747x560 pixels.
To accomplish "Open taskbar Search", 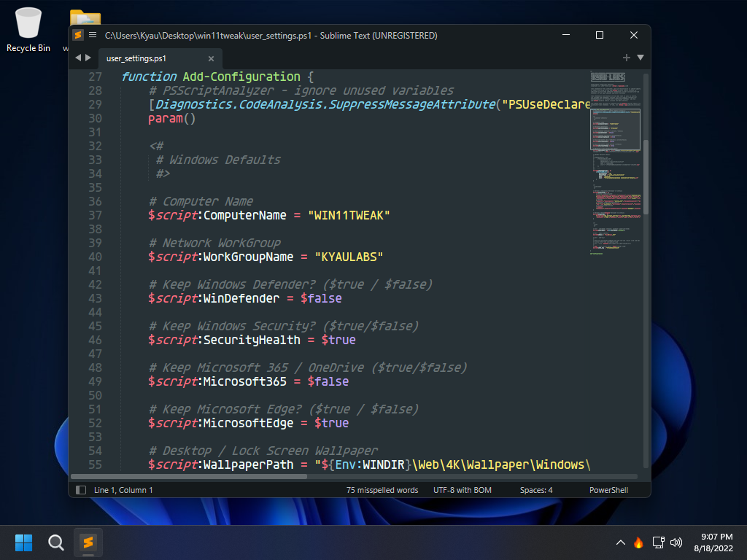I will pyautogui.click(x=56, y=542).
